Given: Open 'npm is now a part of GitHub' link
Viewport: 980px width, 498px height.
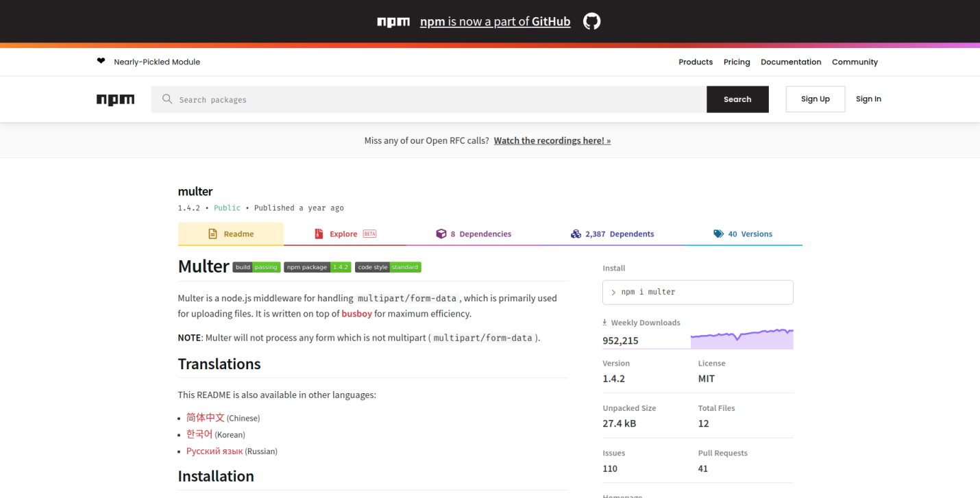Looking at the screenshot, I should click(x=495, y=22).
